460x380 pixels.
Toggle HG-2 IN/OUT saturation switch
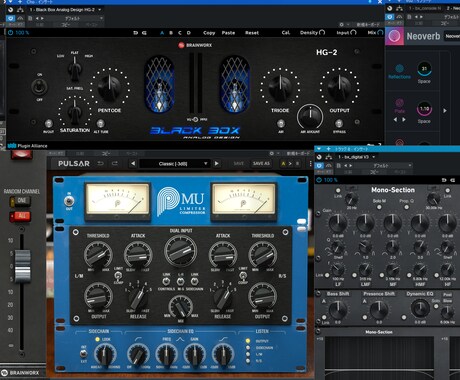[49, 124]
